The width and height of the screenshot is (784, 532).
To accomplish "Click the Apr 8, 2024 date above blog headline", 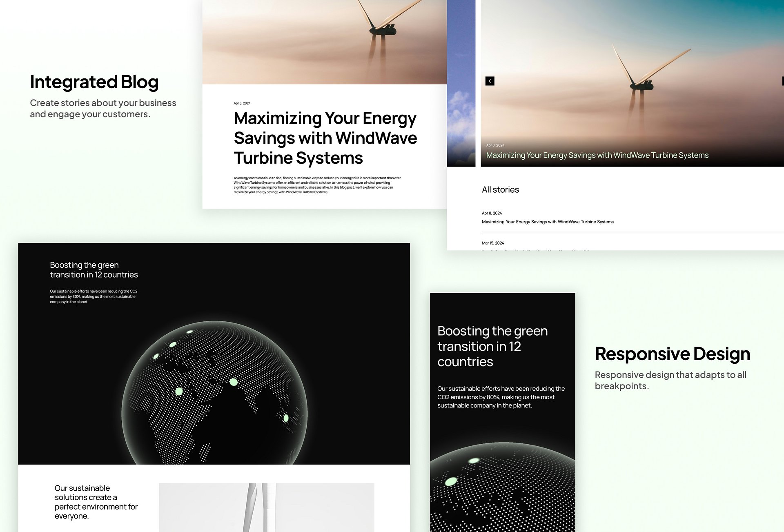I will tap(242, 103).
